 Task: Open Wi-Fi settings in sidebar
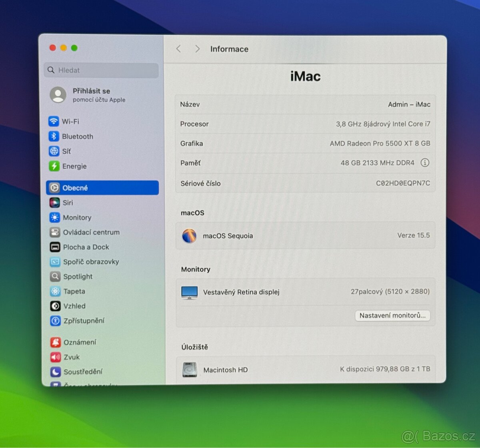tap(70, 121)
